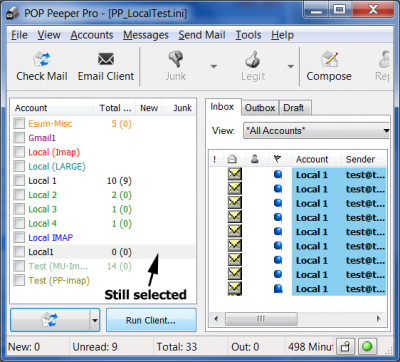Open the Accounts menu

92,35
